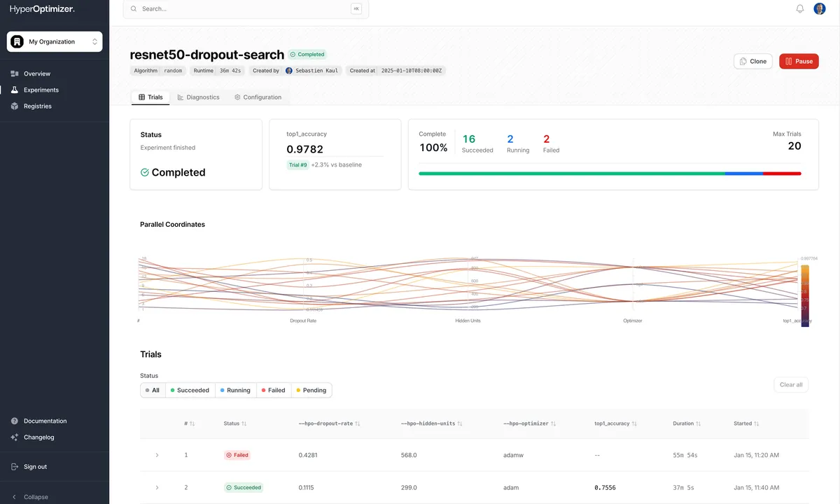The width and height of the screenshot is (840, 504).
Task: Open the Changelog panel
Action: coord(38,437)
